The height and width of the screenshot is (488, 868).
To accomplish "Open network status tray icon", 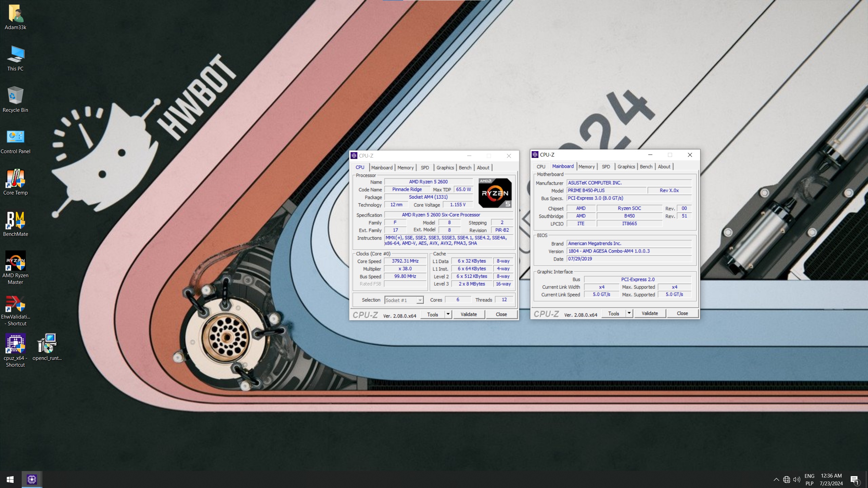I will [787, 480].
